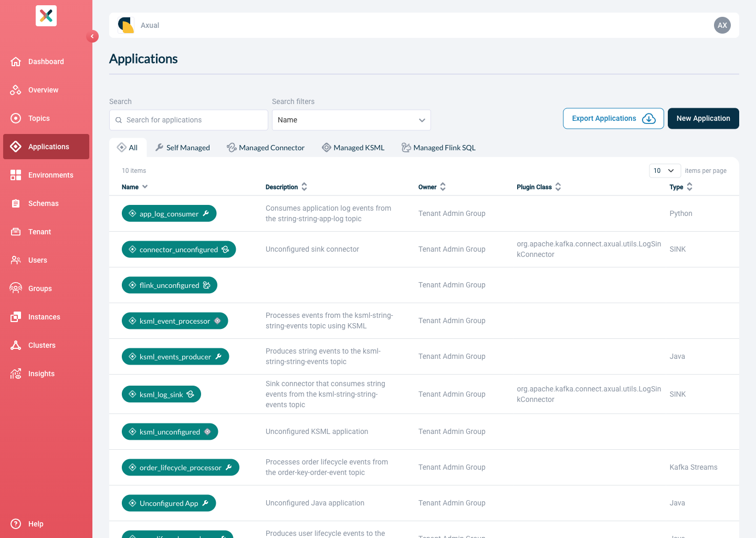Screen dimensions: 756x538
Task: Sort table by Type column
Action: 681,187
